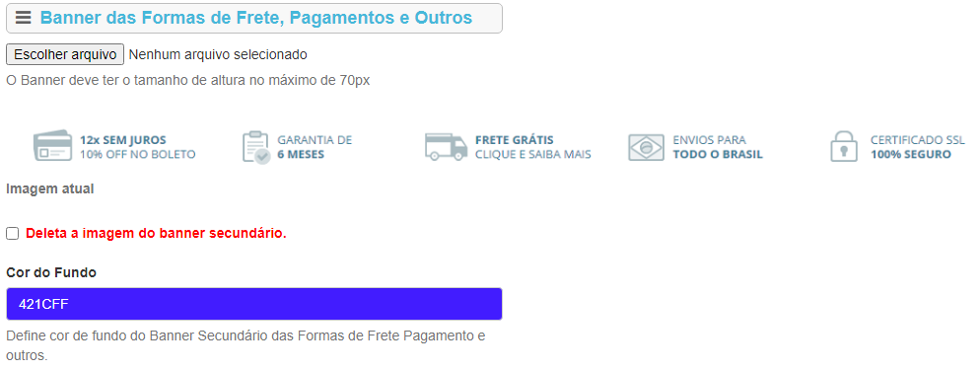
Task: Click the warranty clipboard icon
Action: coord(255,147)
